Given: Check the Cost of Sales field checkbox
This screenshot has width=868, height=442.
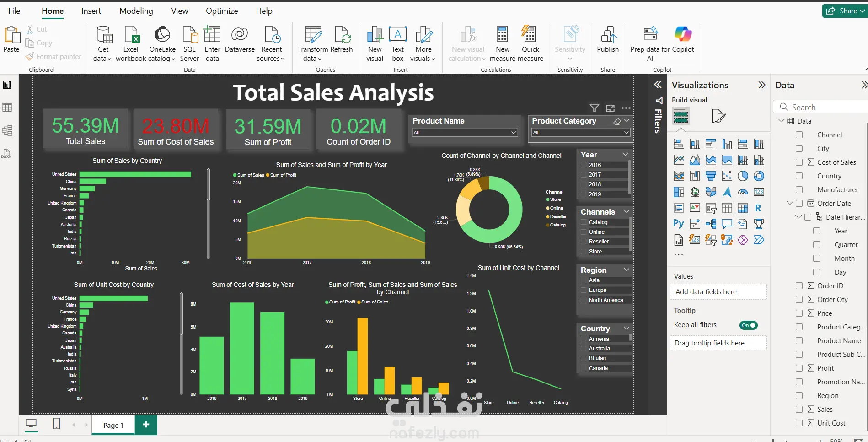Looking at the screenshot, I should click(799, 162).
